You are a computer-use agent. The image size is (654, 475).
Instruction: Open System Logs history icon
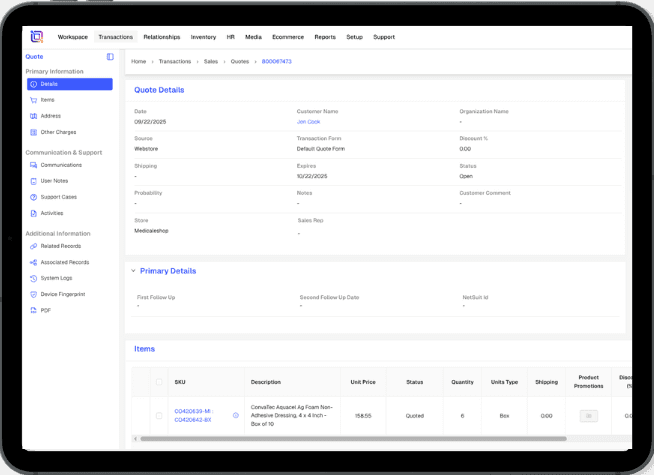34,278
